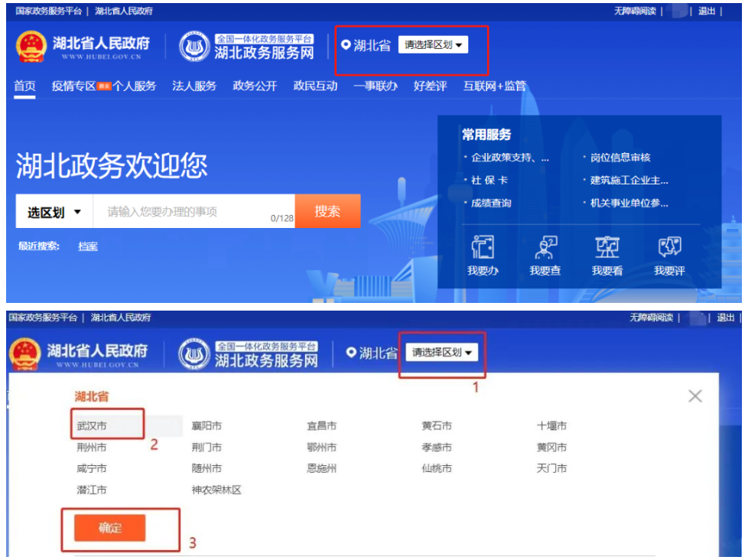Image resolution: width=745 pixels, height=560 pixels.
Task: Open the 请选择区划 dropdown in the top header
Action: (433, 44)
